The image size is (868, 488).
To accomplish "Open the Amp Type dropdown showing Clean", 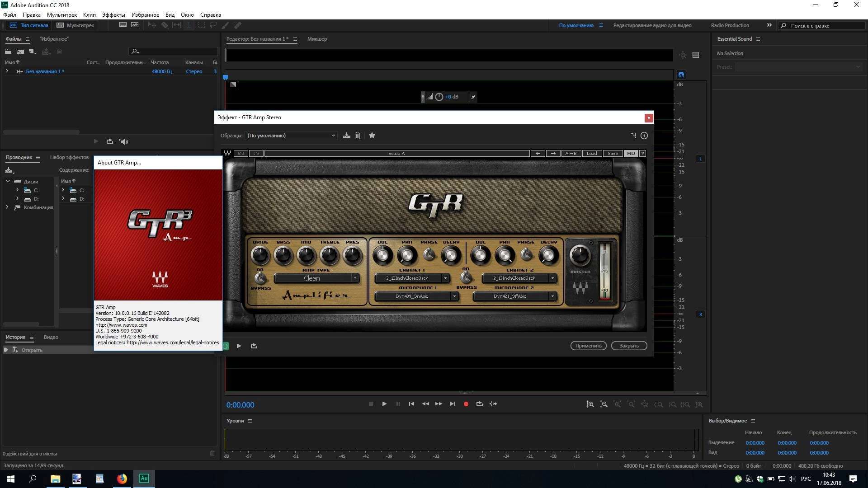I will [x=316, y=278].
